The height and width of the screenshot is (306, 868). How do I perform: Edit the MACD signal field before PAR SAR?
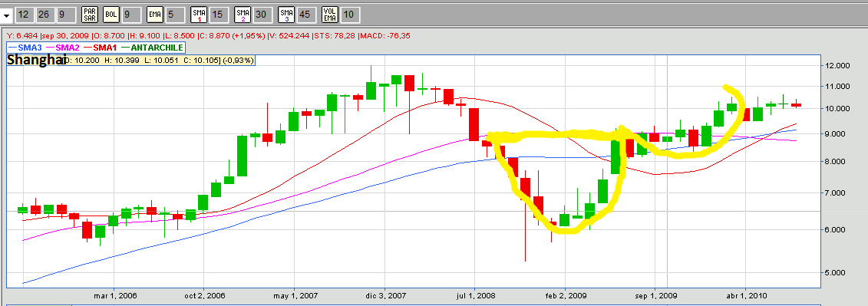[67, 15]
